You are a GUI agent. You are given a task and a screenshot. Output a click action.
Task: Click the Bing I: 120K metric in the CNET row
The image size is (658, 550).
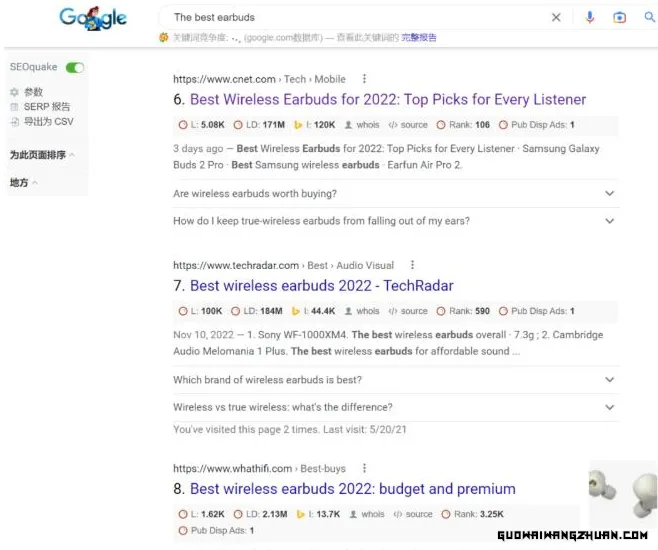(314, 125)
